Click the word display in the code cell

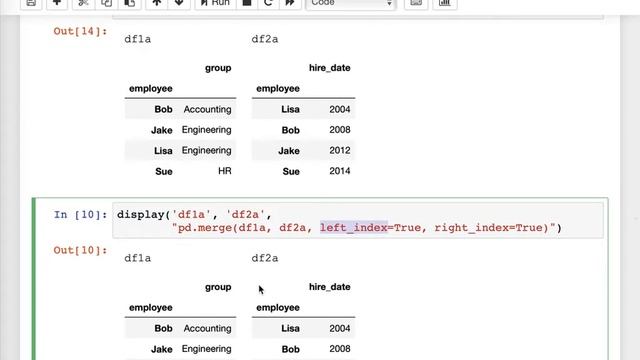141,215
